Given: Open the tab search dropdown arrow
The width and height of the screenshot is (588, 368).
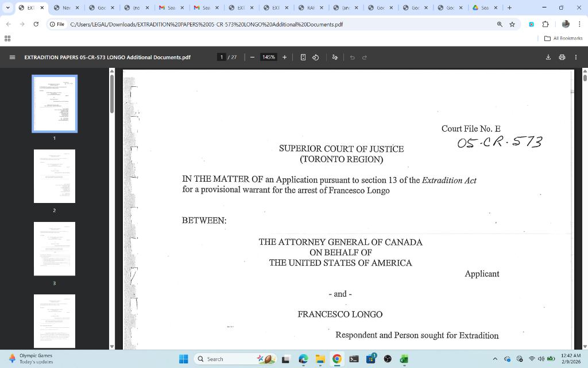Looking at the screenshot, I should coord(7,8).
